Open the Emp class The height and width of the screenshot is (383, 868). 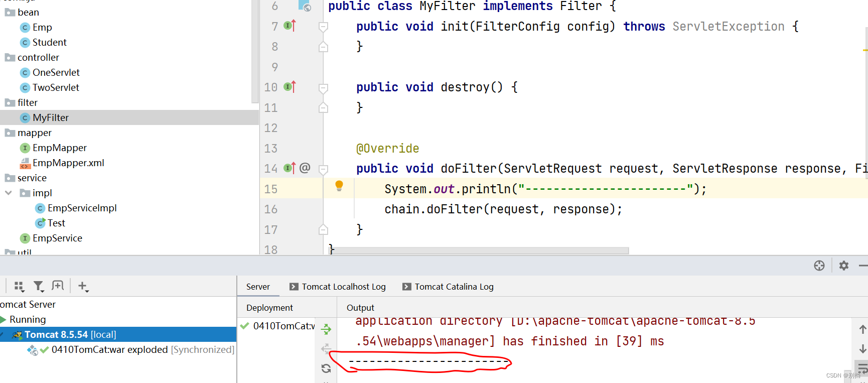tap(42, 27)
